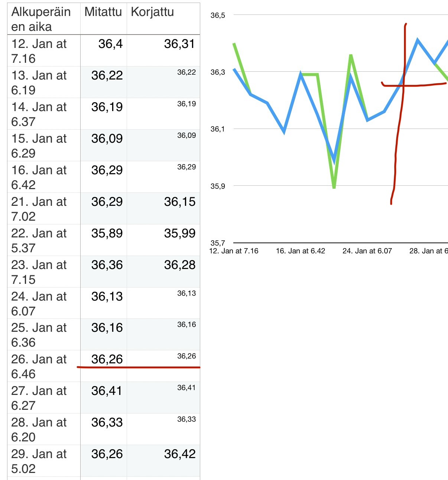This screenshot has width=448, height=480.
Task: Click corrected value 36,31 cell
Action: pos(163,51)
